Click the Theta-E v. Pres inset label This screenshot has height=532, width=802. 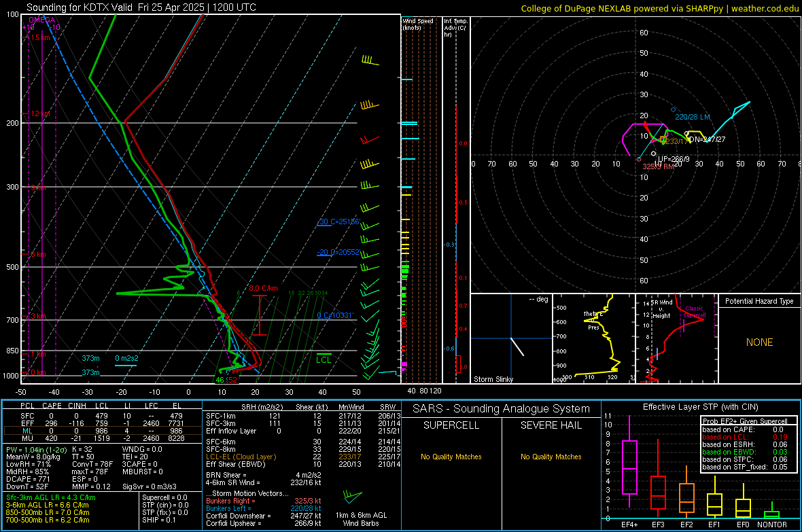[x=592, y=321]
